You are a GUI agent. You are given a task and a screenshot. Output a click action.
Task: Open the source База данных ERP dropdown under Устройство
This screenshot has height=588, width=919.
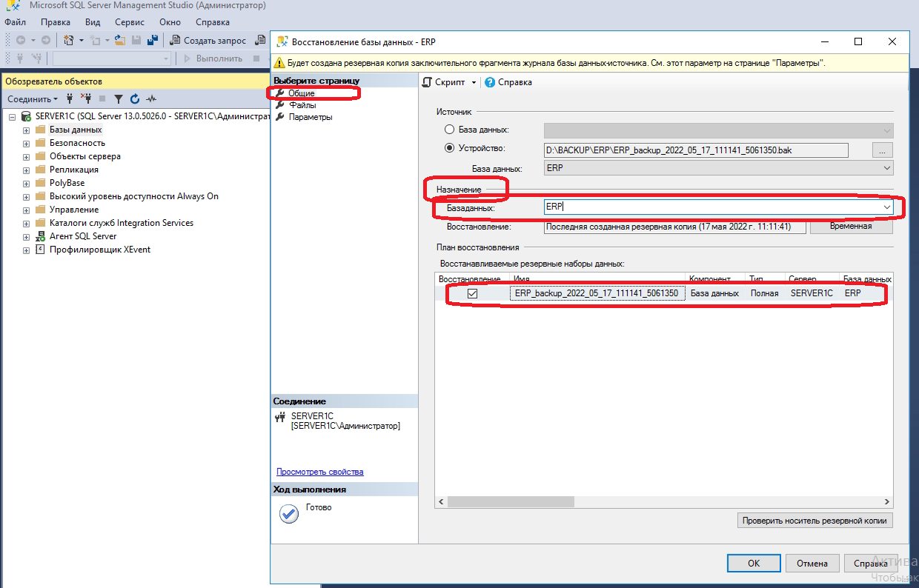pos(886,168)
